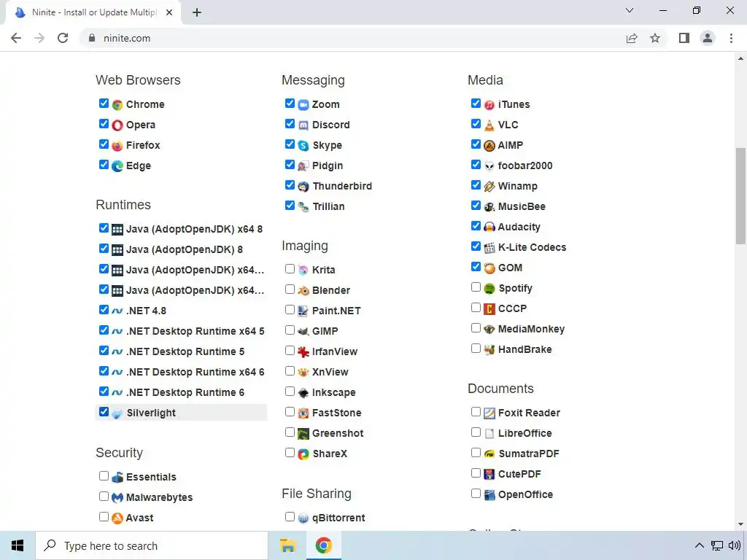
Task: Uncheck the .NET 4.8 checkbox
Action: tap(104, 309)
